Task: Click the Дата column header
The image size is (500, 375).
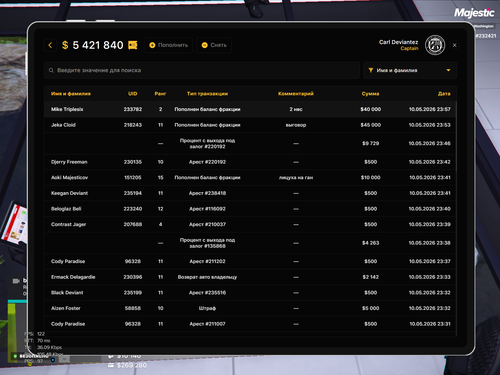Action: pyautogui.click(x=444, y=94)
